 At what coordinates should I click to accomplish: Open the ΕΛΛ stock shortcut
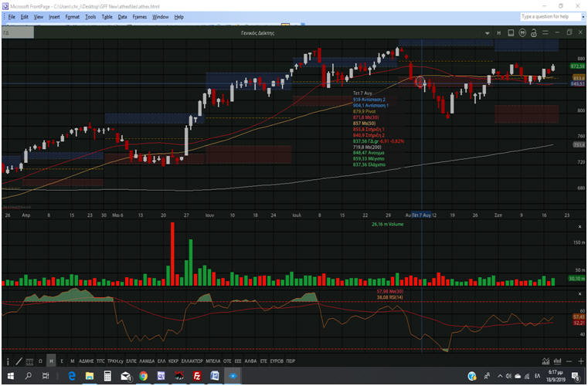[x=161, y=361]
